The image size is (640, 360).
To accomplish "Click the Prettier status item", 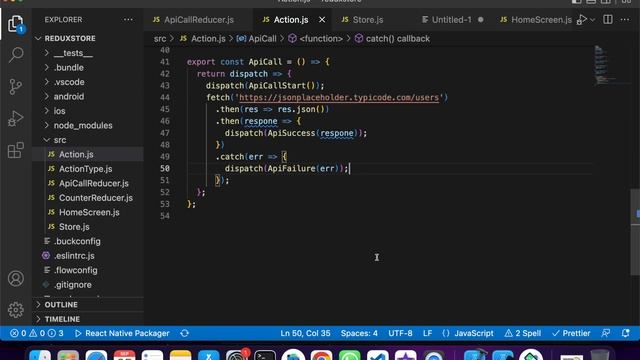I will pyautogui.click(x=571, y=333).
